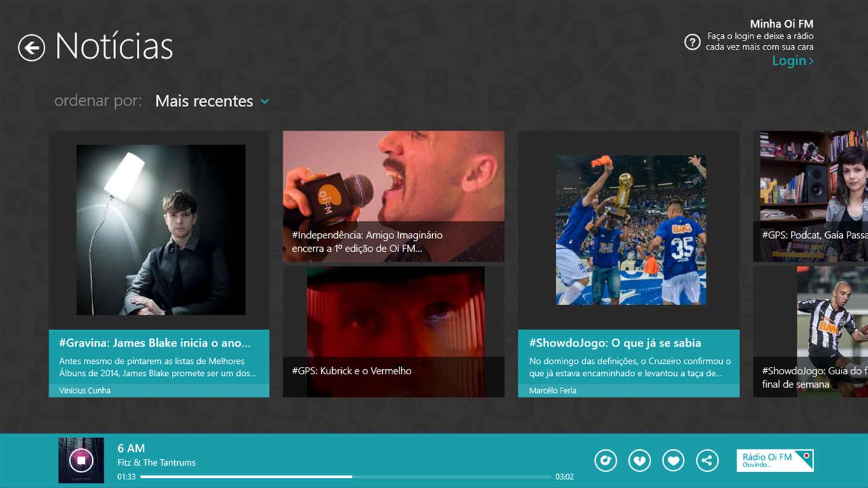
Task: Open GPS: Kubrick e o Vermelho tile
Action: [394, 332]
